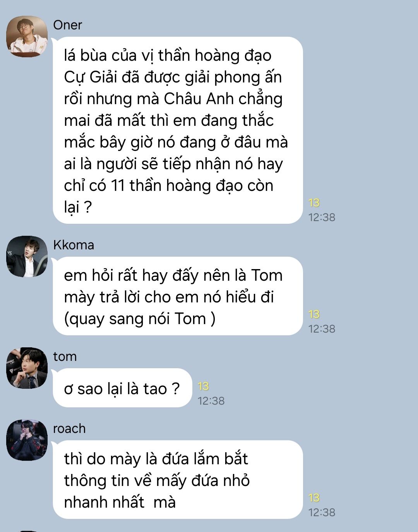Screen dimensions: 418x532
Task: Tap 12:38 timestamp of Kkoma's message
Action: (x=322, y=329)
